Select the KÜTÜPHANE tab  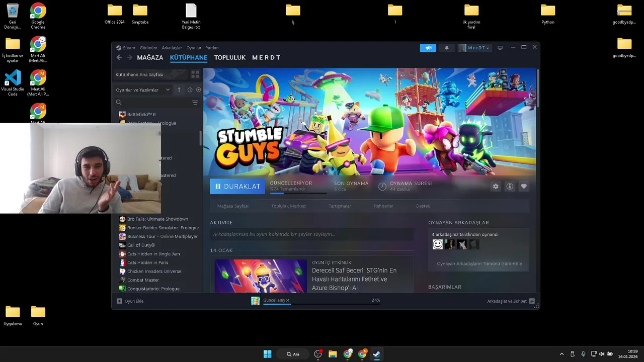tap(189, 57)
